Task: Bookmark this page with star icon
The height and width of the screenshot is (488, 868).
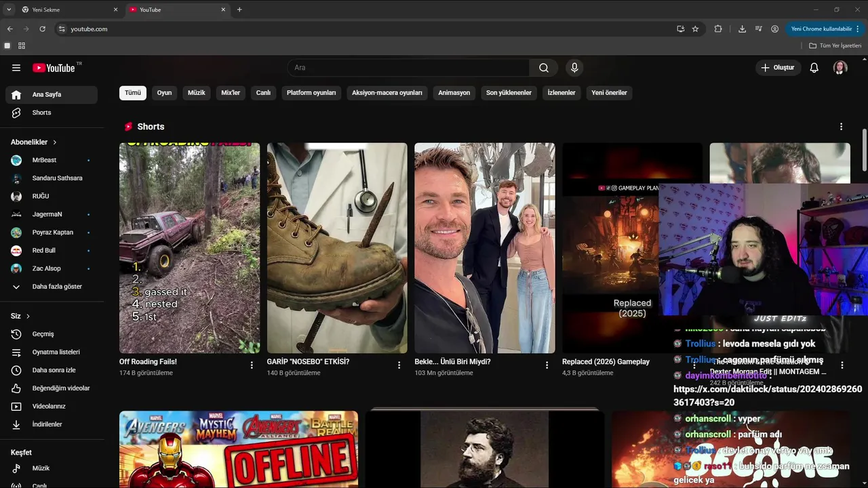Action: tap(695, 29)
